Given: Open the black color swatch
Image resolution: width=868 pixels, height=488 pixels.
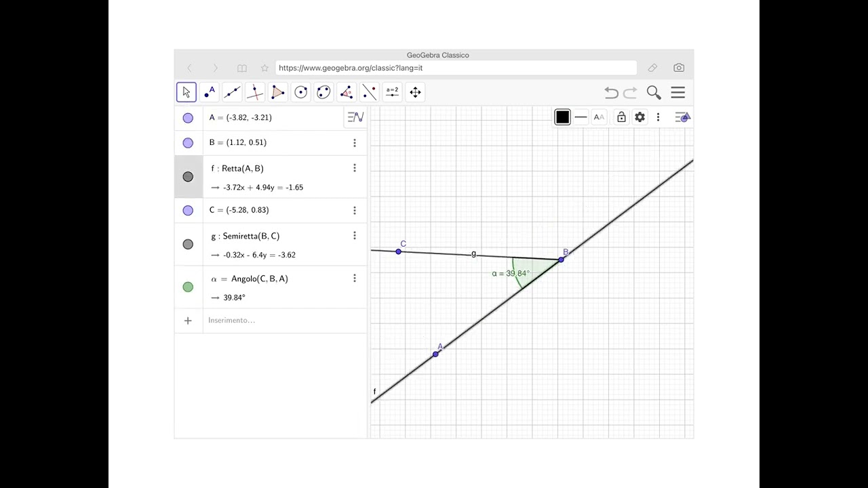Looking at the screenshot, I should (562, 117).
